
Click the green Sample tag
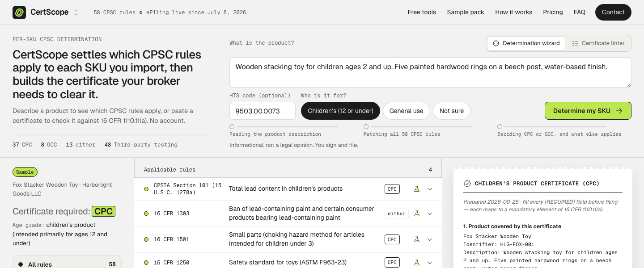[x=25, y=172]
